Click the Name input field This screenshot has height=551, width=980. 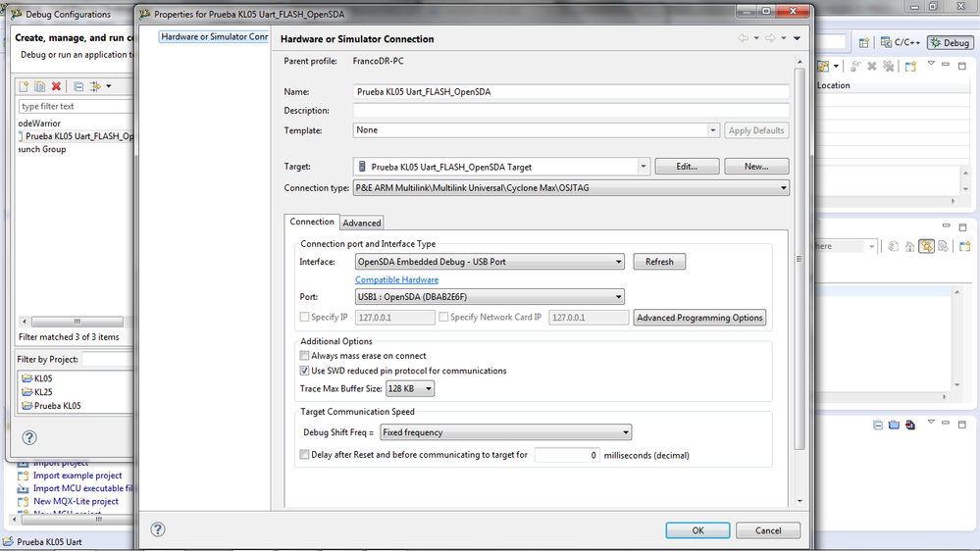click(572, 91)
